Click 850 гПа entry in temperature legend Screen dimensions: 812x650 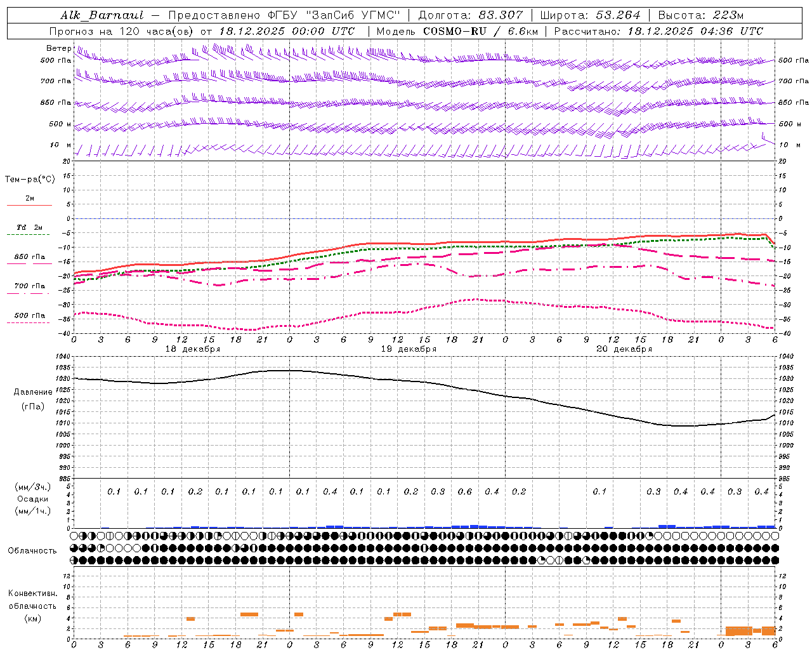click(x=30, y=257)
